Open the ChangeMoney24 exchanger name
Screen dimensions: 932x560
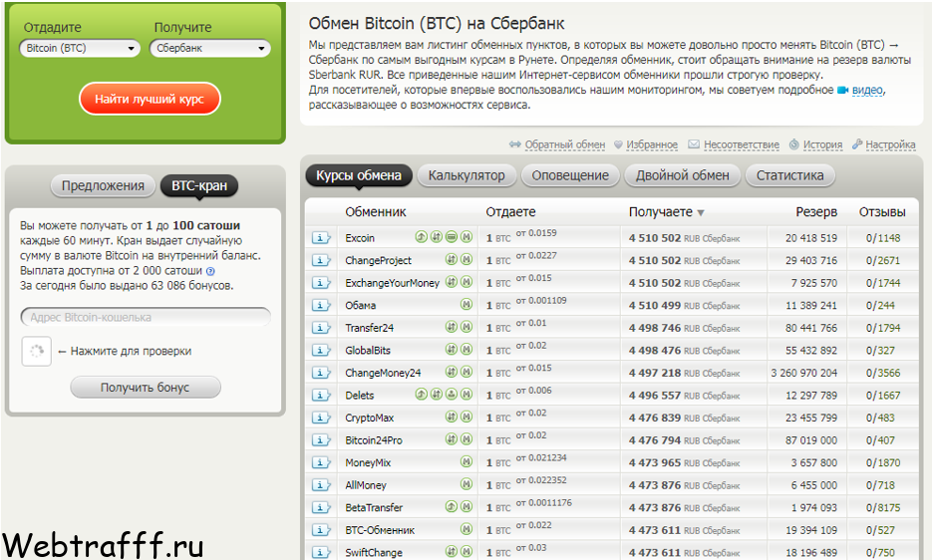(383, 373)
